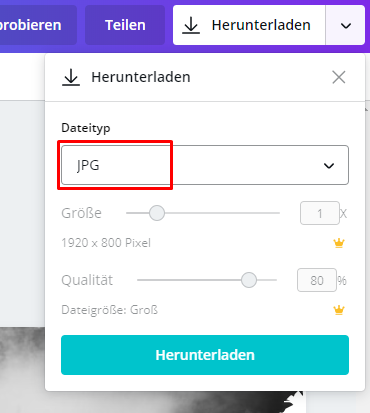Click the large teal Herunterladen button
The height and width of the screenshot is (413, 370).
(x=205, y=355)
